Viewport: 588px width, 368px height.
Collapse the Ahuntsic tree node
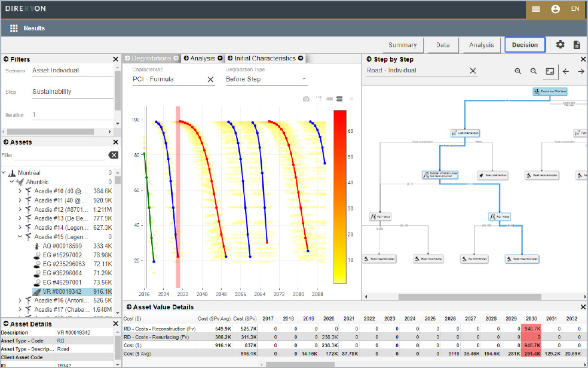pos(11,182)
